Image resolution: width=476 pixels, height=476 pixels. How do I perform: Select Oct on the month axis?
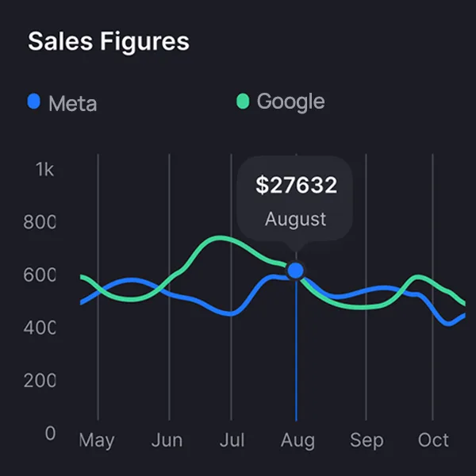point(434,440)
